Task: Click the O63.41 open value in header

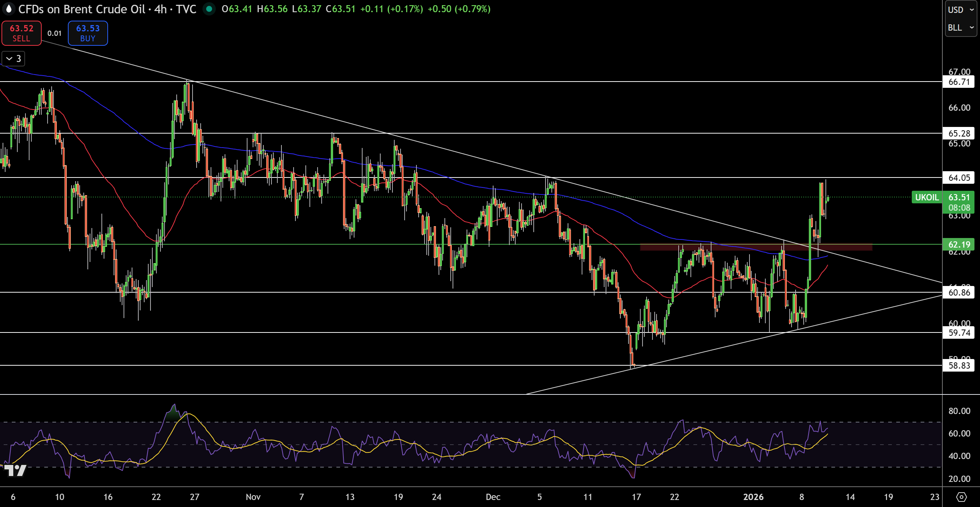Action: (x=237, y=9)
